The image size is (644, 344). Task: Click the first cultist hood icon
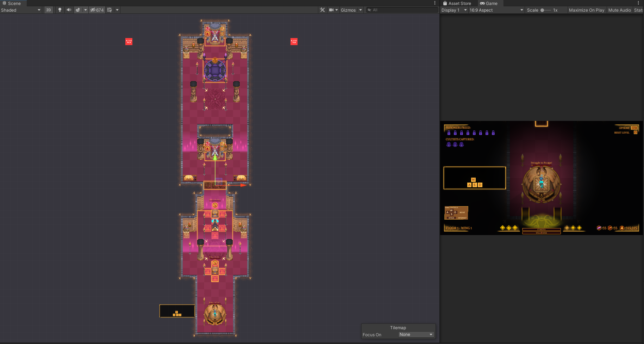click(x=449, y=145)
